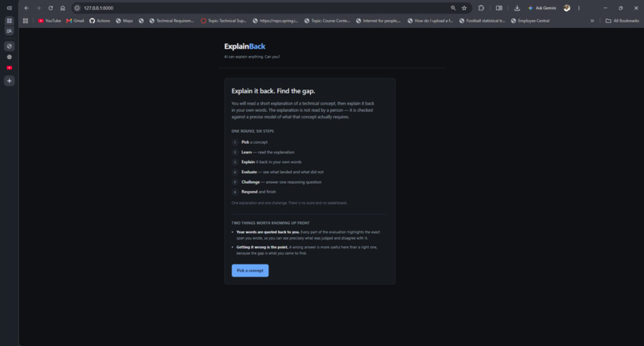Switch to the YouTube tab in sidebar
This screenshot has width=644, height=346.
(9, 68)
